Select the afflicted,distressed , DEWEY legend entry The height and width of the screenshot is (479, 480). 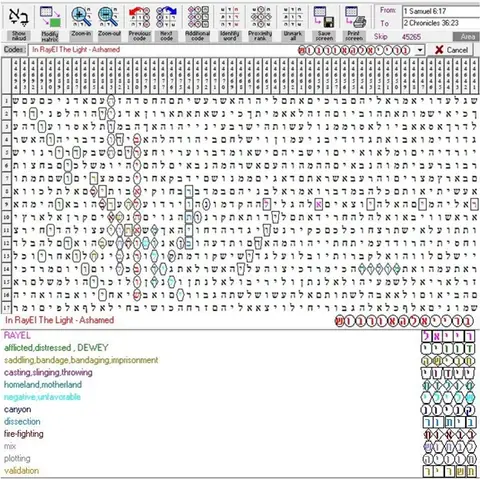pos(56,348)
